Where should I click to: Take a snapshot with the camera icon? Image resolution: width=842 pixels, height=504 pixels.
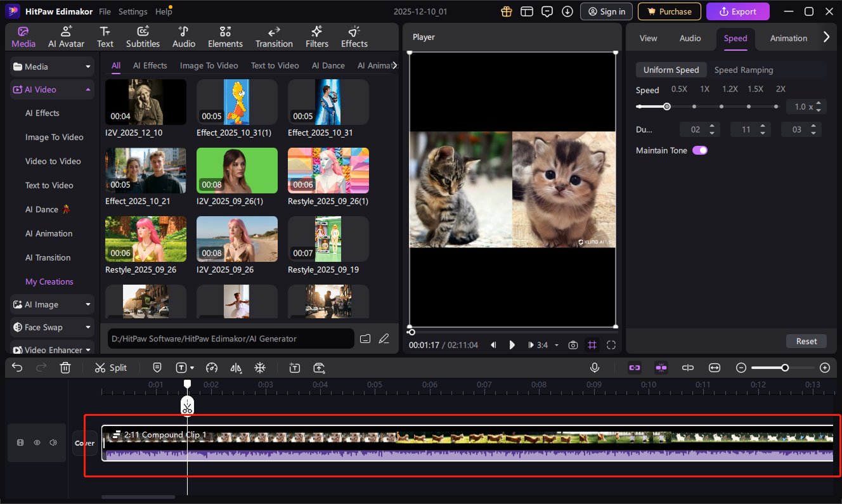click(x=573, y=345)
